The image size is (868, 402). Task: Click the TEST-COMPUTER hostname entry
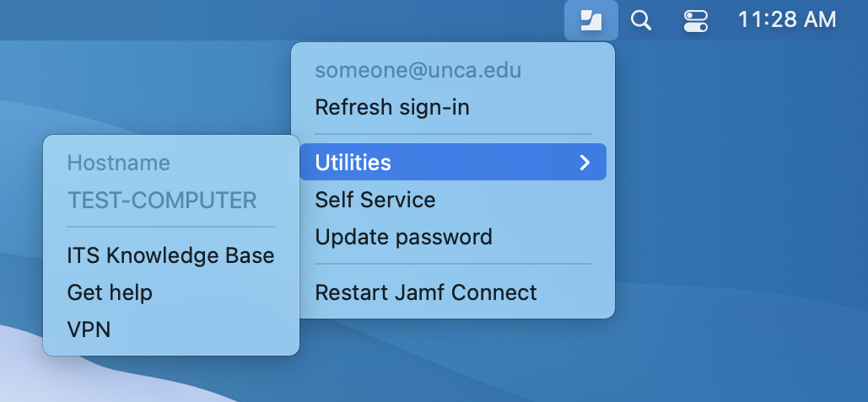(x=162, y=201)
